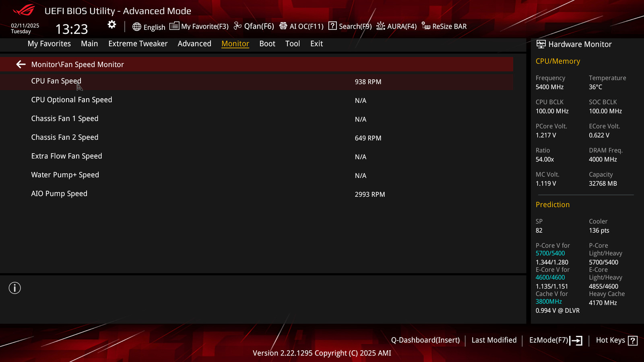Screen dimensions: 644x362
Task: Open Q-Dashboard(Insert)
Action: [x=425, y=340]
